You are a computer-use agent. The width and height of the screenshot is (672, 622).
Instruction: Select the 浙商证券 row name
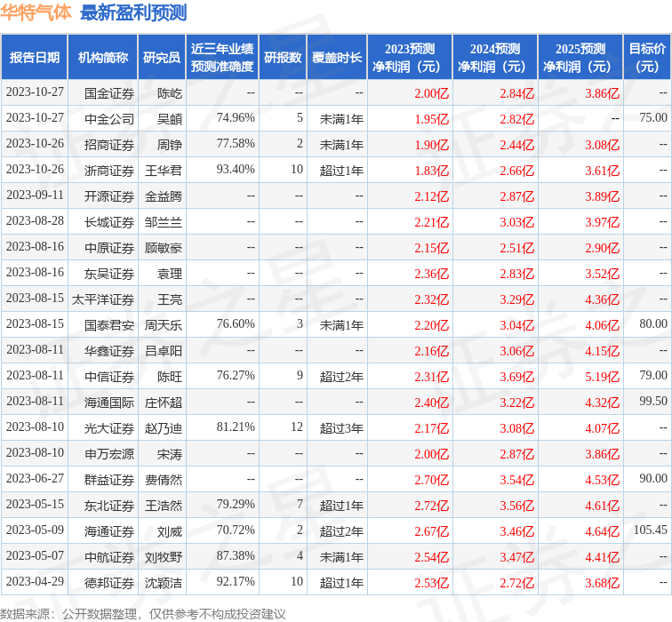tap(109, 171)
